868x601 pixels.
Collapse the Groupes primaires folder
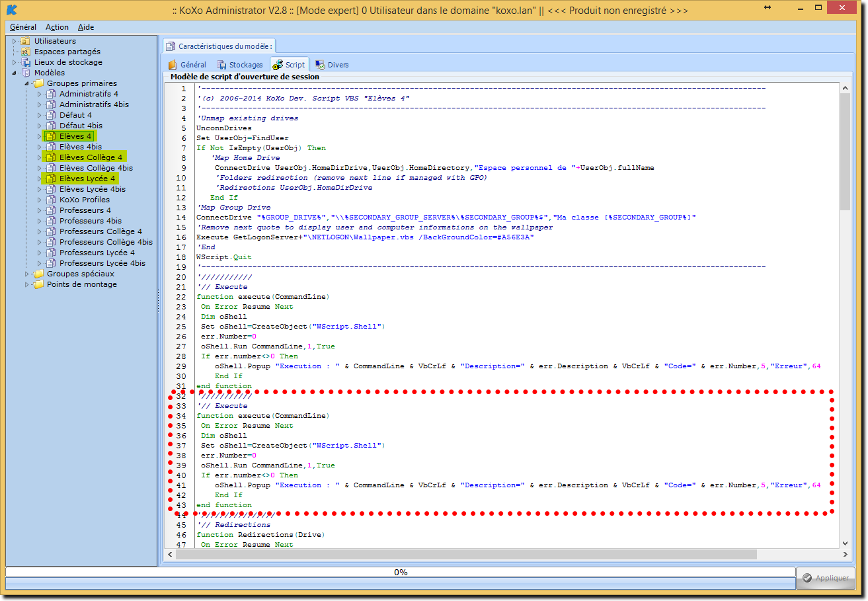tap(27, 83)
